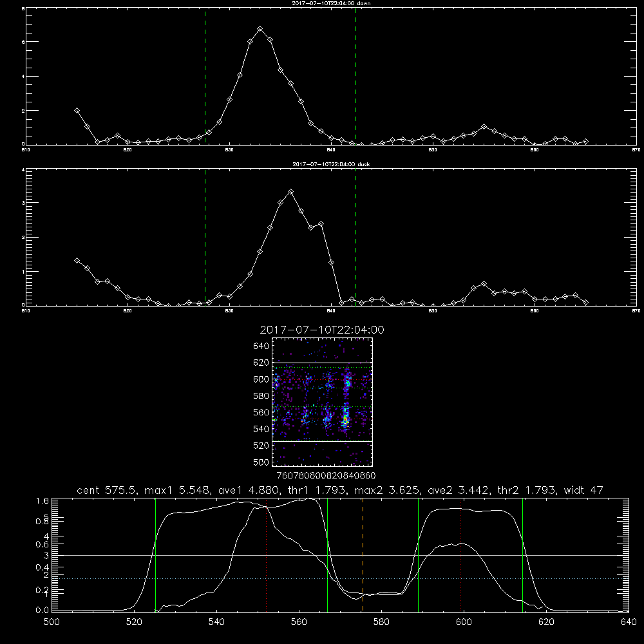Click the dawn plot title text

tap(331, 3)
